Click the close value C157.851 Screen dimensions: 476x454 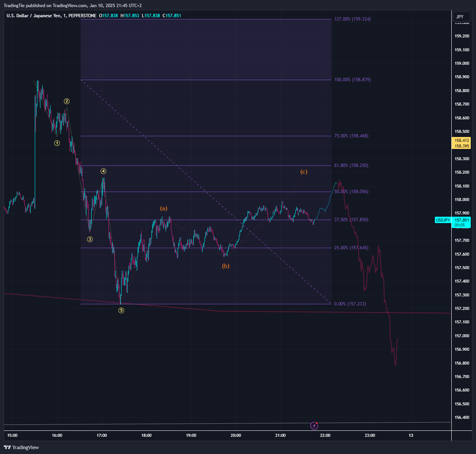pos(172,16)
